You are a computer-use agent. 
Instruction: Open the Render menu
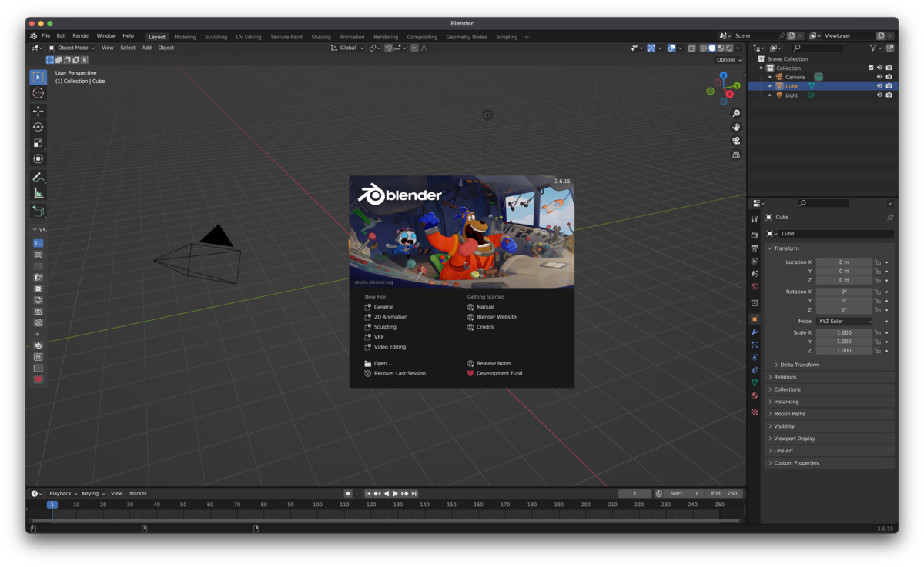pos(81,36)
